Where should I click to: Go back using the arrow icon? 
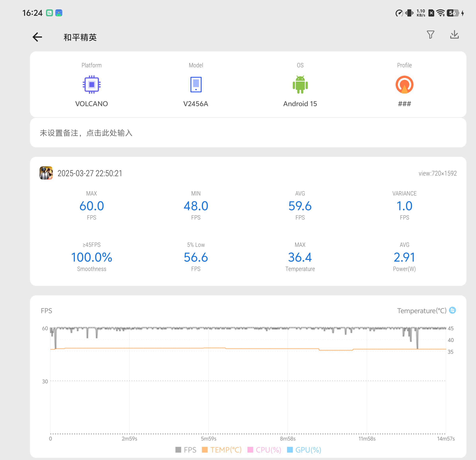click(x=37, y=37)
